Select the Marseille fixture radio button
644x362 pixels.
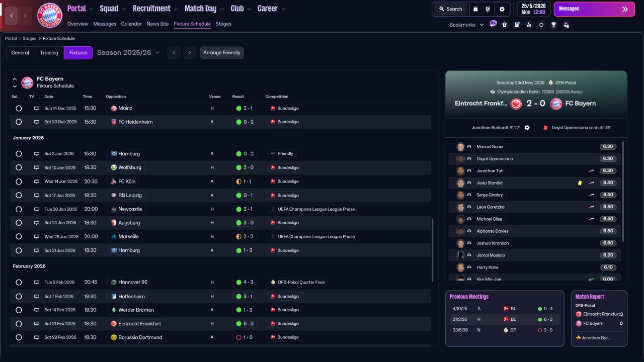(x=19, y=236)
